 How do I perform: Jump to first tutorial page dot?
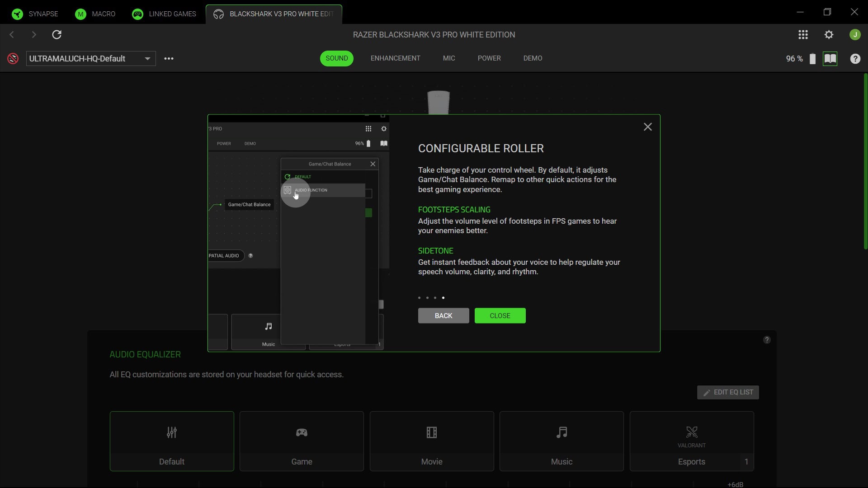point(420,298)
